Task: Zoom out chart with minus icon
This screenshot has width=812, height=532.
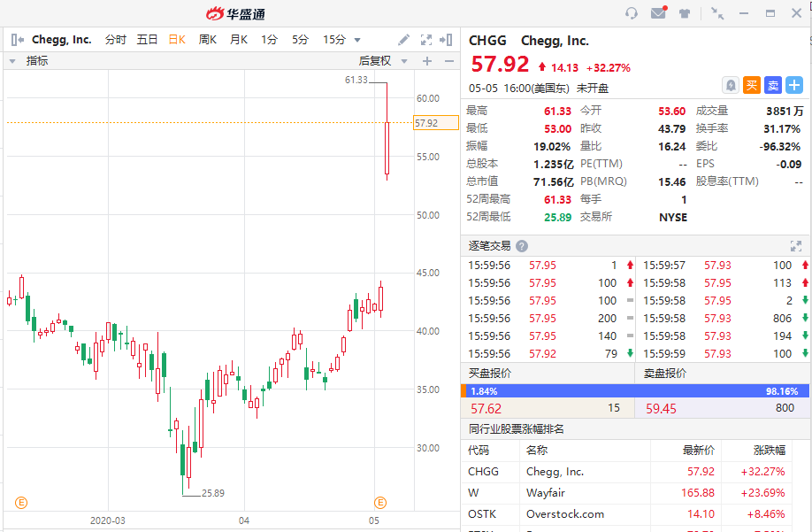Action: (x=449, y=61)
